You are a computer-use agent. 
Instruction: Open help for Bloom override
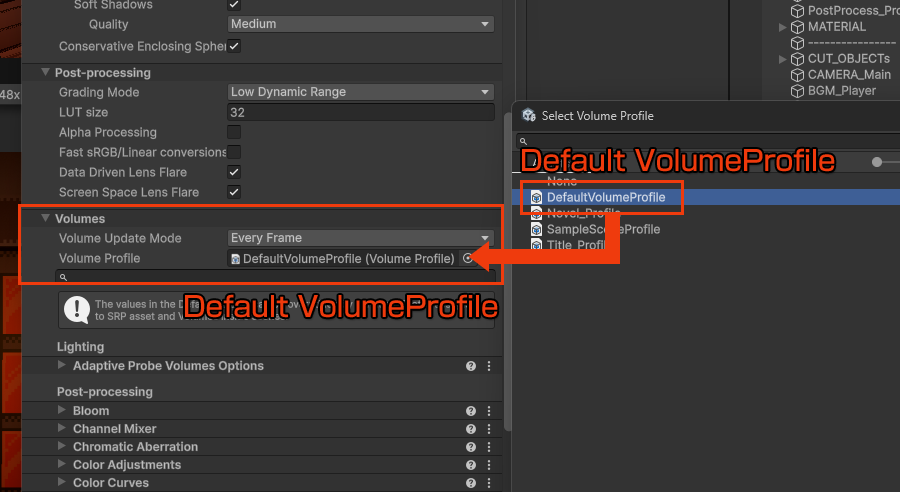(x=471, y=411)
